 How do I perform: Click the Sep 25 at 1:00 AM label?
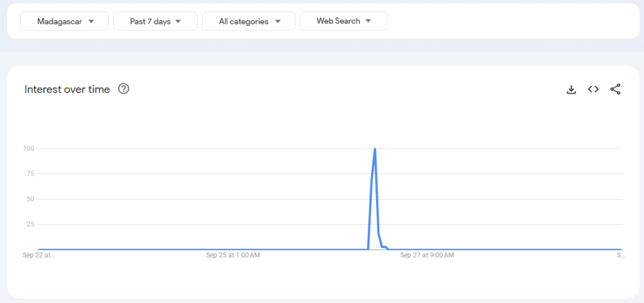(x=233, y=256)
